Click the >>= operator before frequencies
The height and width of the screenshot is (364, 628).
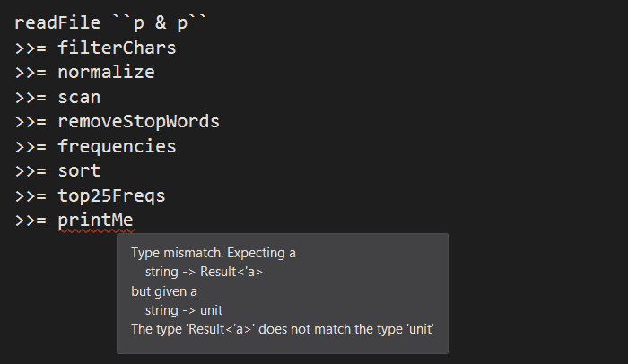point(31,146)
